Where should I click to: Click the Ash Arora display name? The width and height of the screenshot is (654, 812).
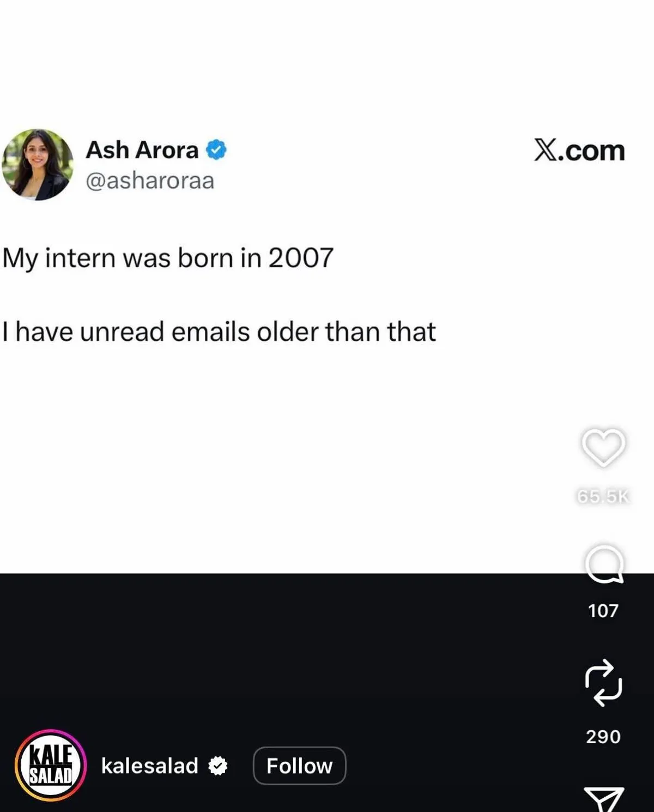[x=142, y=150]
